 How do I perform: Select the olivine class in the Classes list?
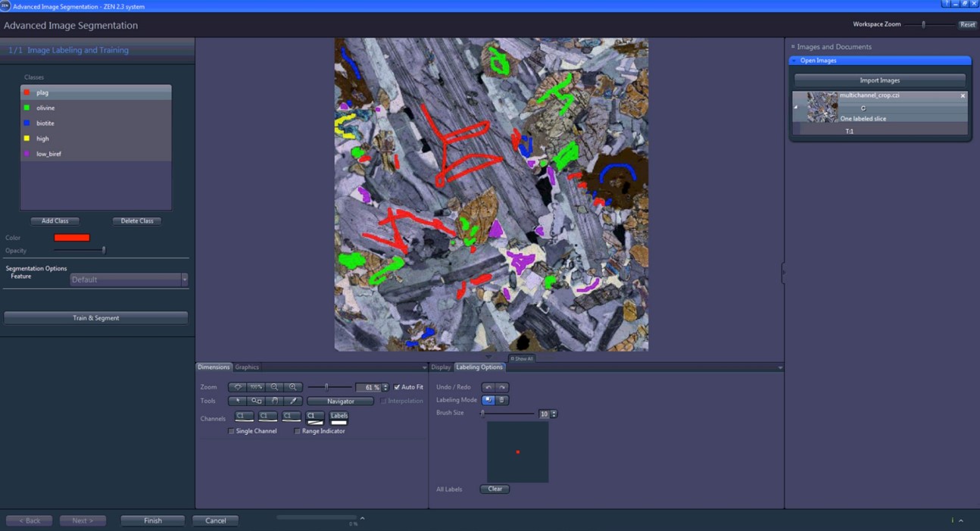45,108
